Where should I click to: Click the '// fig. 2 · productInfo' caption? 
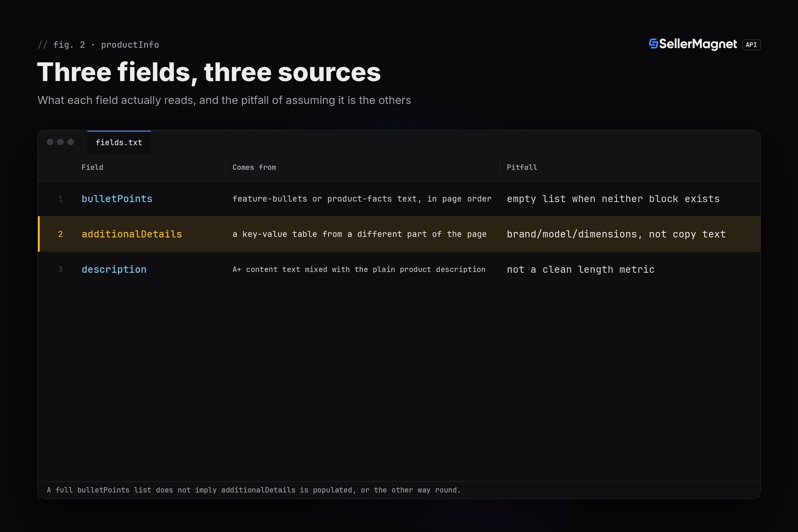[98, 45]
